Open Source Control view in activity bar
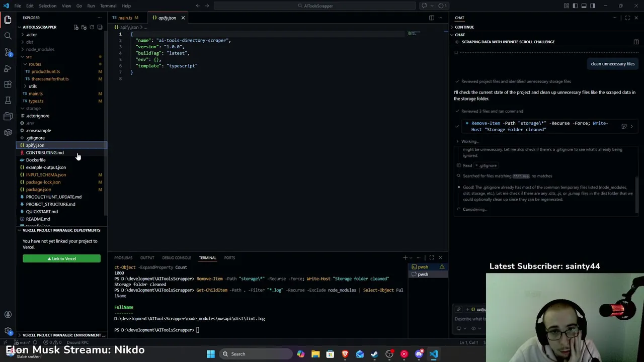Viewport: 644px width, 362px height. 8,52
